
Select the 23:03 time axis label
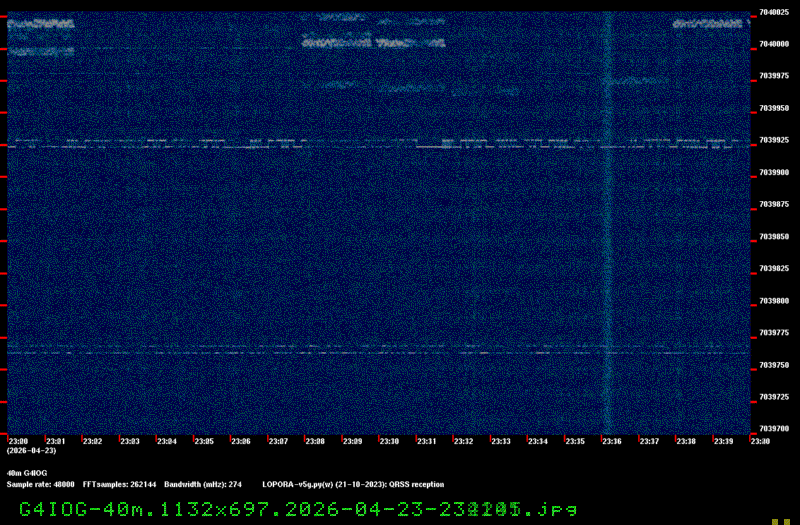pyautogui.click(x=130, y=441)
